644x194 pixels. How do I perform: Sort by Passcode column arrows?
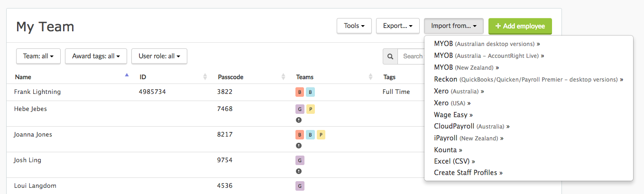(x=283, y=77)
